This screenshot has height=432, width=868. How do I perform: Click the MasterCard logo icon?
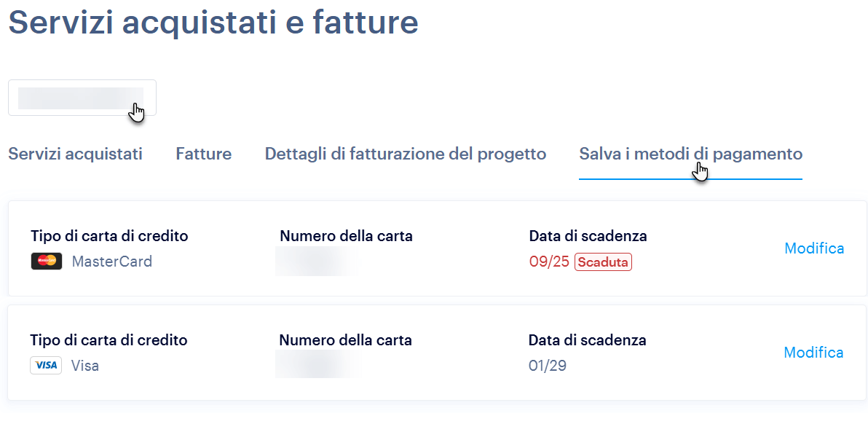[x=47, y=261]
